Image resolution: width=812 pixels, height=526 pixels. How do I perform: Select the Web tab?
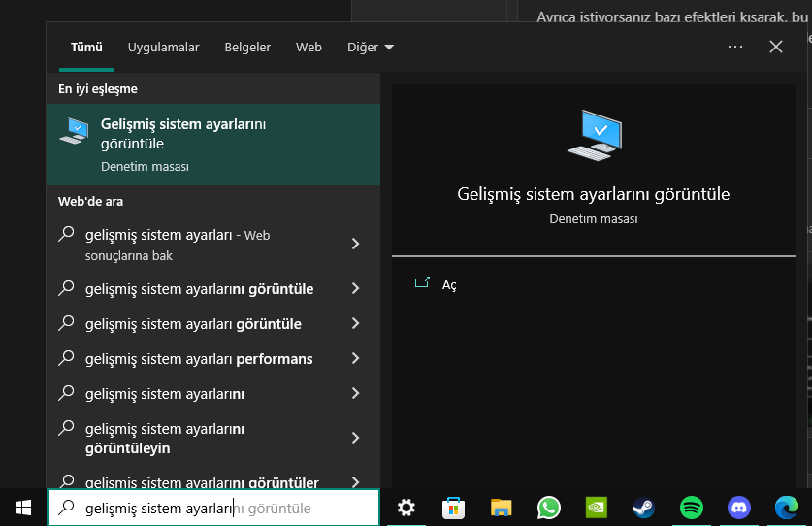point(309,48)
